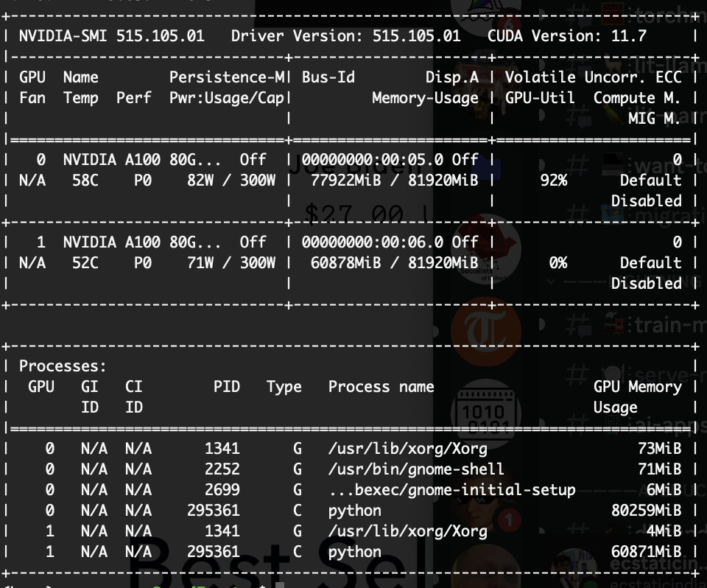Click the Processes: heading
The width and height of the screenshot is (707, 588).
[x=63, y=366]
